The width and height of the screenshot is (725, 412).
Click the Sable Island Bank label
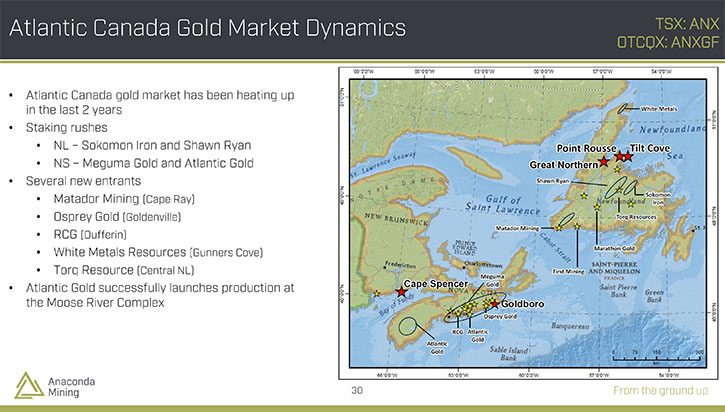coord(509,354)
